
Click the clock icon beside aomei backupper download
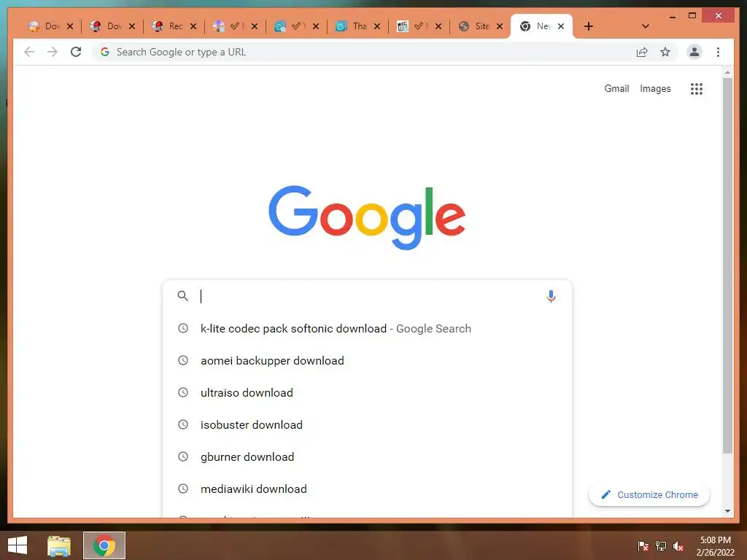click(183, 360)
